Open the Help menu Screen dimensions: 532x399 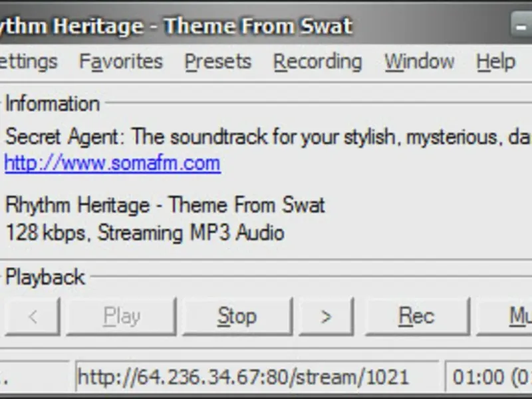pos(495,63)
